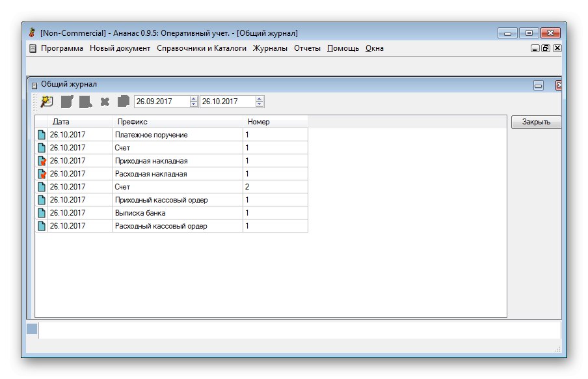The image size is (588, 379).
Task: Click the marked icon of Приходная накладная row
Action: click(x=42, y=161)
